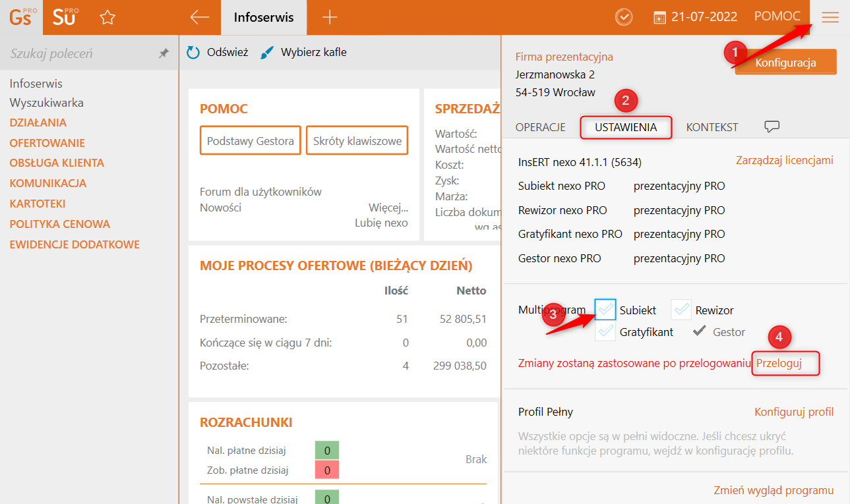
Task: Add a new tab with plus icon
Action: [x=330, y=18]
